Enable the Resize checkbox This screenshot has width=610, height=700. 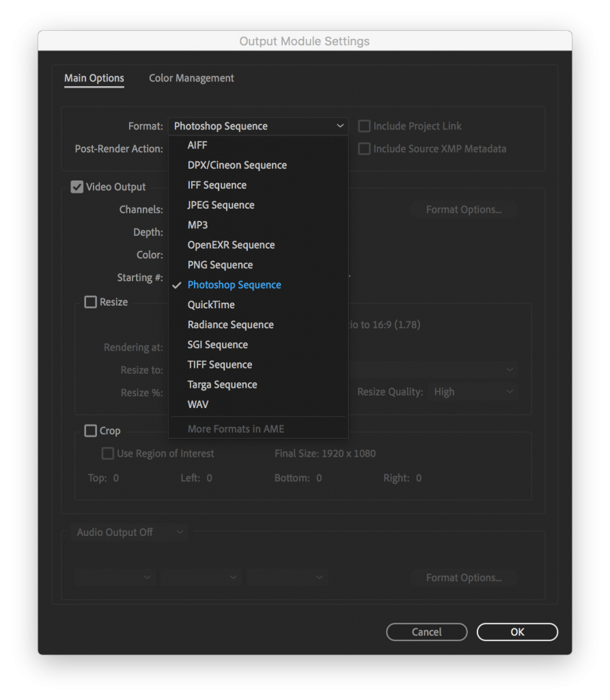[91, 302]
